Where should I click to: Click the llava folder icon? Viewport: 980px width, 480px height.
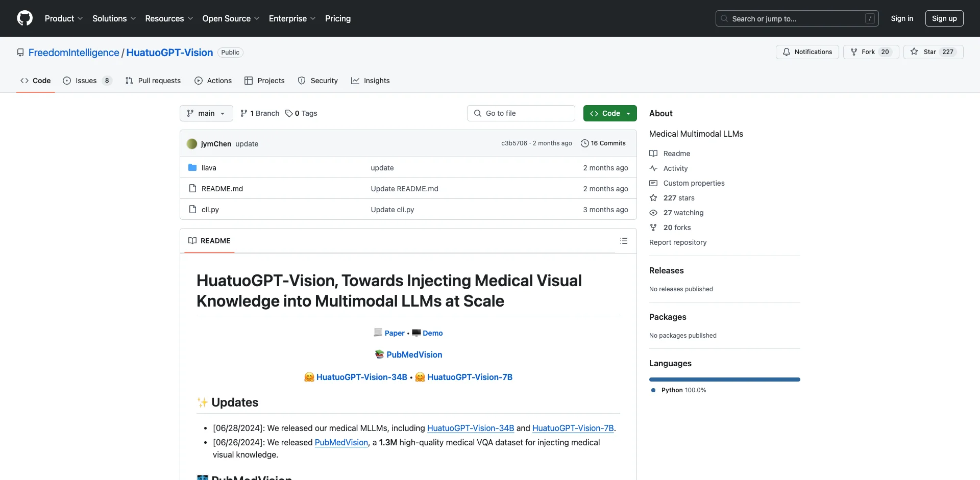tap(192, 168)
